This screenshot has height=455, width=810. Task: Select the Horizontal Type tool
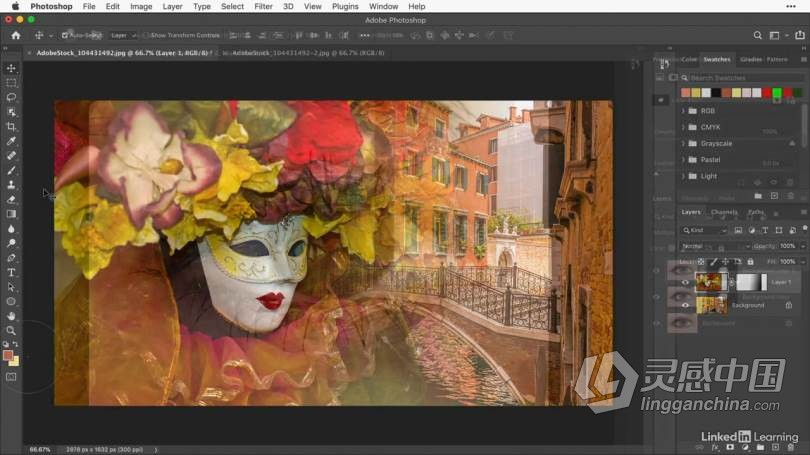pos(11,272)
